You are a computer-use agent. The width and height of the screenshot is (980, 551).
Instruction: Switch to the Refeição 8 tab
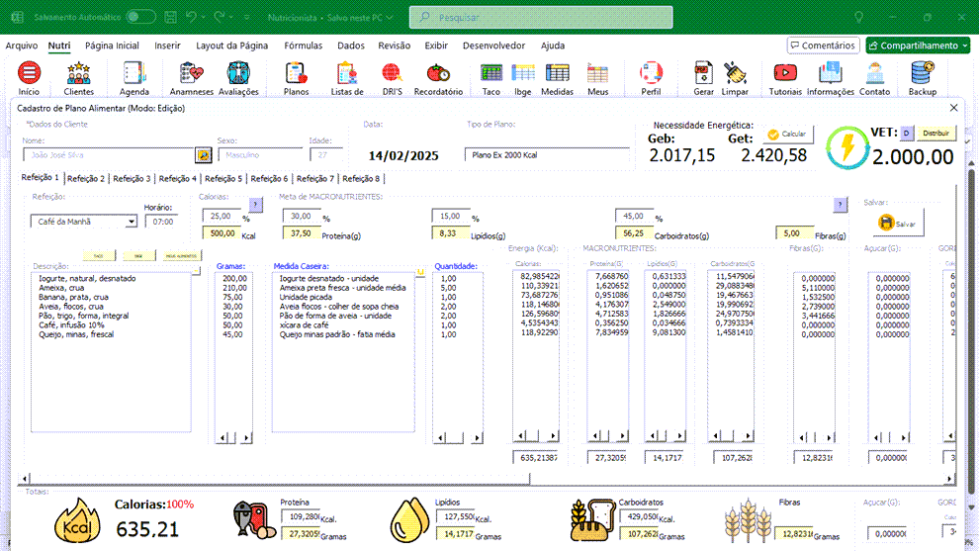click(x=361, y=179)
